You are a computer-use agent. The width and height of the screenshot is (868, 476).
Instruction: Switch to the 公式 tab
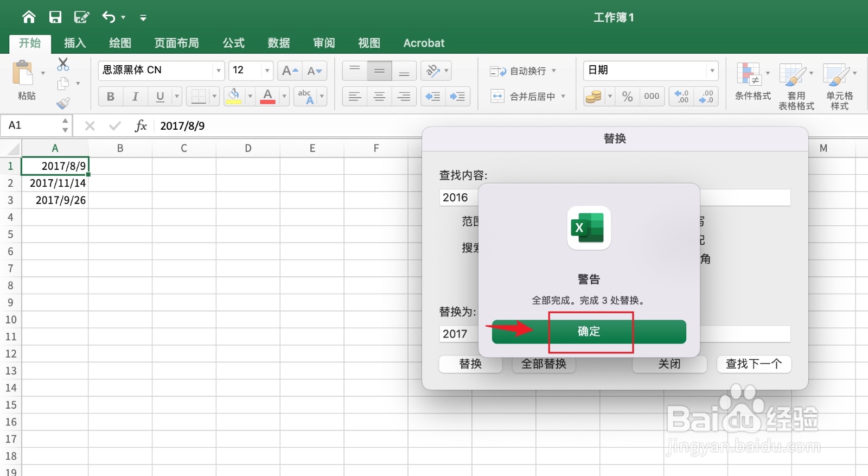234,43
